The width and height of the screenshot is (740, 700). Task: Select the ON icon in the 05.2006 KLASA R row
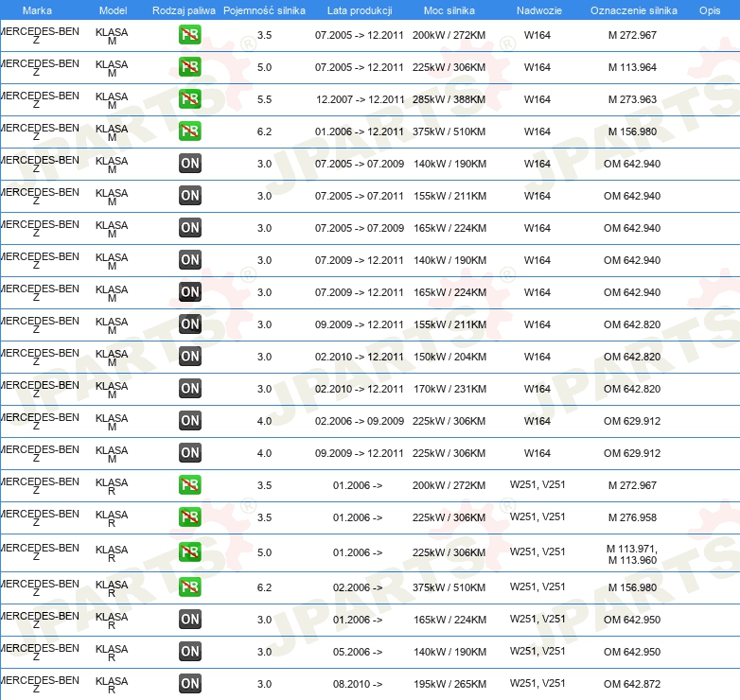tap(189, 652)
